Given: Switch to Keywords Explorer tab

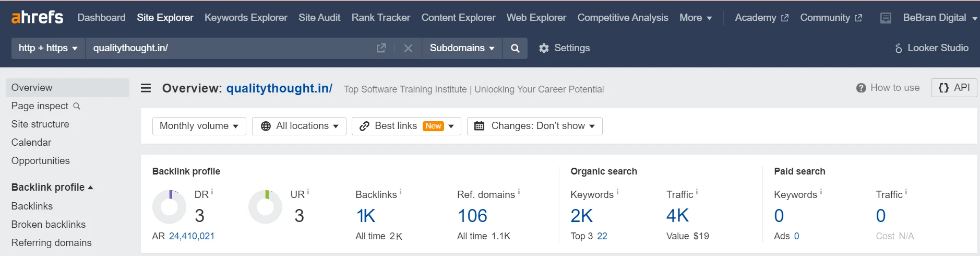Looking at the screenshot, I should click(246, 17).
